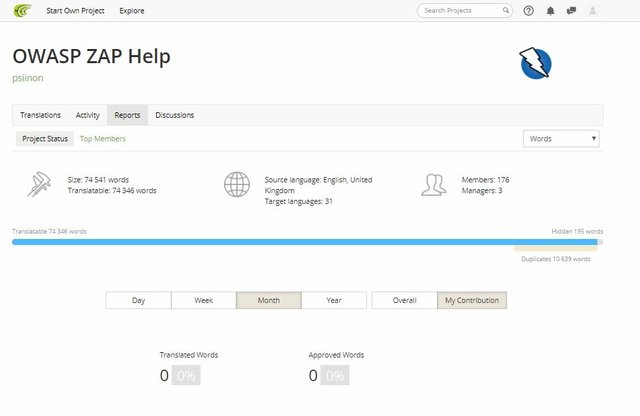Open the notifications bell icon

click(x=550, y=11)
